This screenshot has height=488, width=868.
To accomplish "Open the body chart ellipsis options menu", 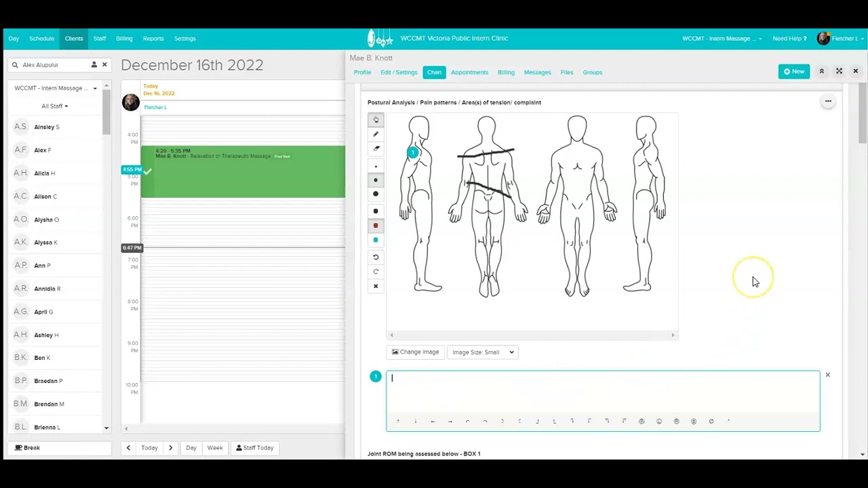I will click(x=828, y=101).
